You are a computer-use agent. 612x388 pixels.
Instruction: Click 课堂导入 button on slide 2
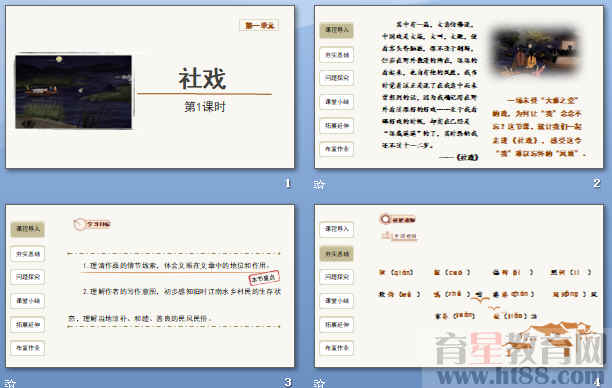[x=336, y=30]
